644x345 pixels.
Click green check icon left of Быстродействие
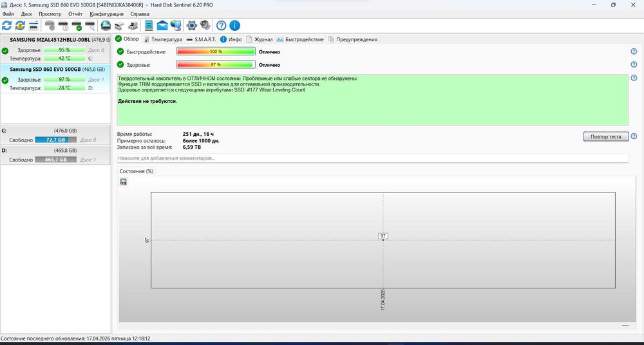[x=120, y=51]
